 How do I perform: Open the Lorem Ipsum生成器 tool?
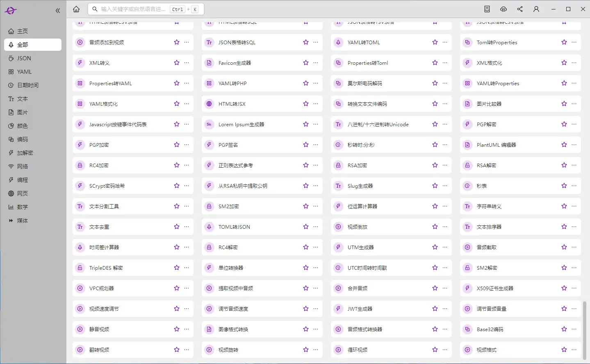coord(241,125)
